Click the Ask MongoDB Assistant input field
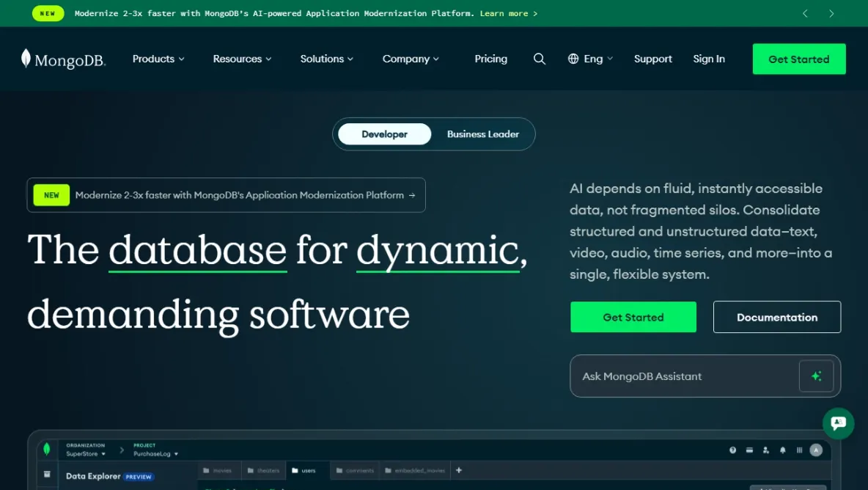 [x=660, y=376]
